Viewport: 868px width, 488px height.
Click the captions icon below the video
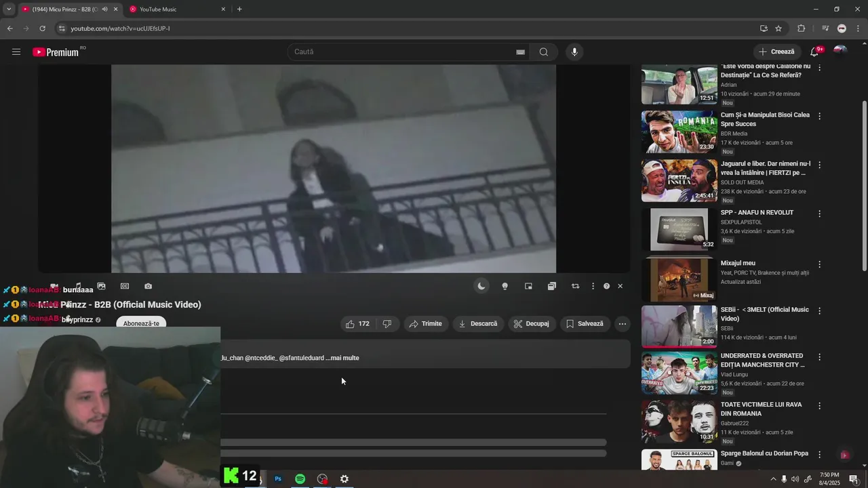125,286
